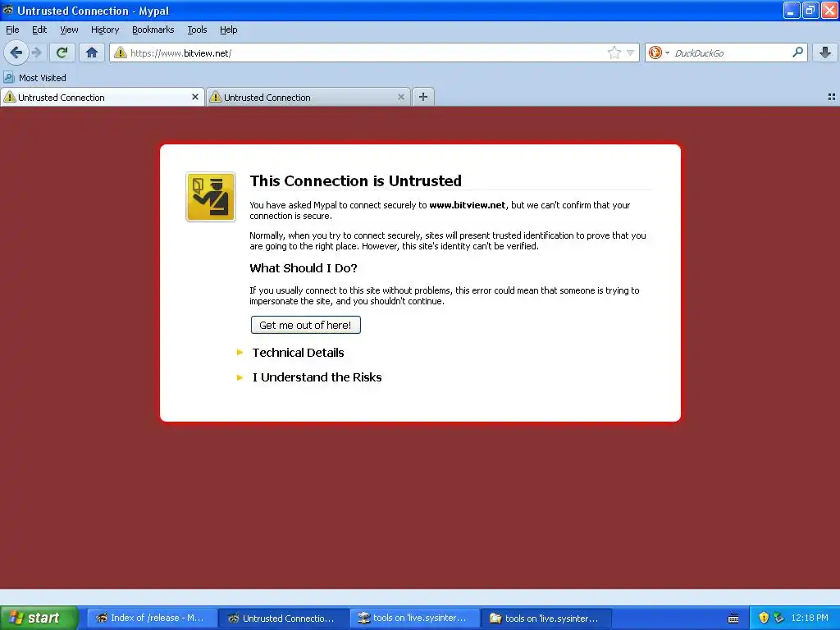The image size is (840, 630).
Task: Close the first Untrusted Connection tab
Action: pos(195,97)
